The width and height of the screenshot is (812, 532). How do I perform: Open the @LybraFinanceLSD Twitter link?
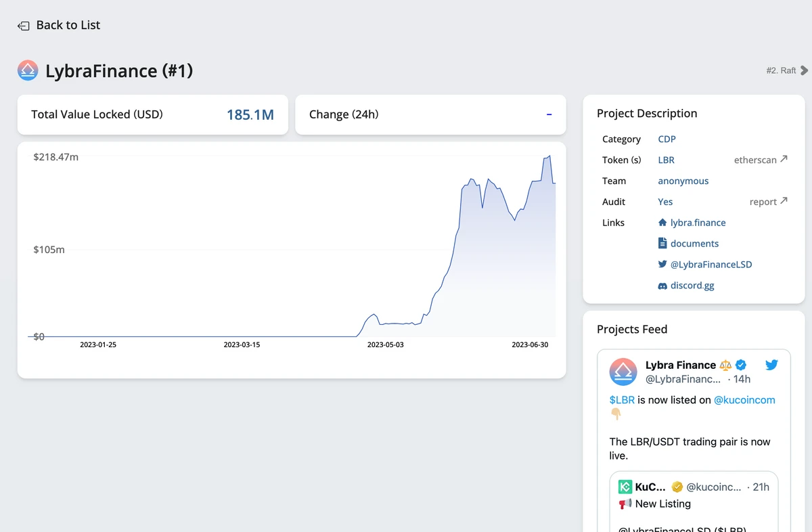pos(711,265)
